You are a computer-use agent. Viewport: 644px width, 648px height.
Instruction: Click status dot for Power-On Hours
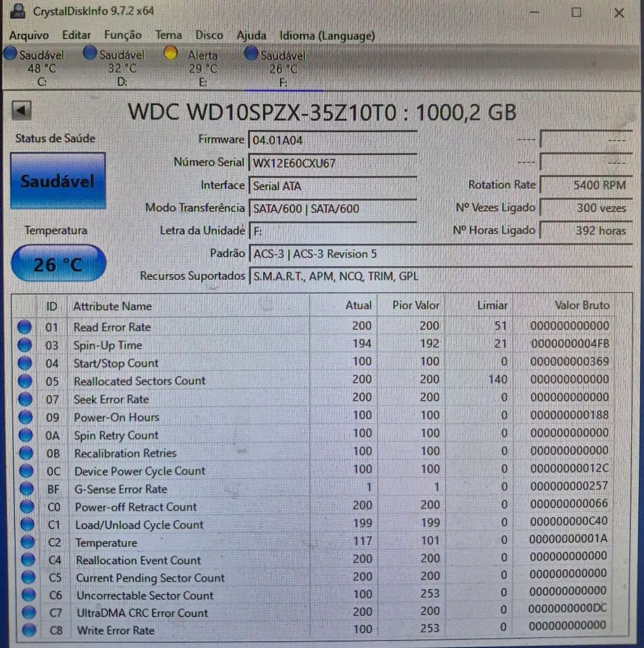(x=25, y=417)
